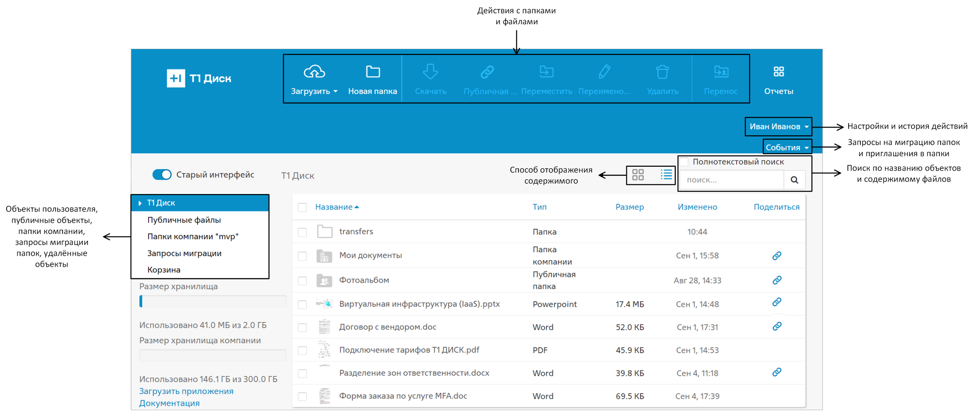Click the Мои документы company folder icon
The width and height of the screenshot is (980, 411).
[324, 256]
